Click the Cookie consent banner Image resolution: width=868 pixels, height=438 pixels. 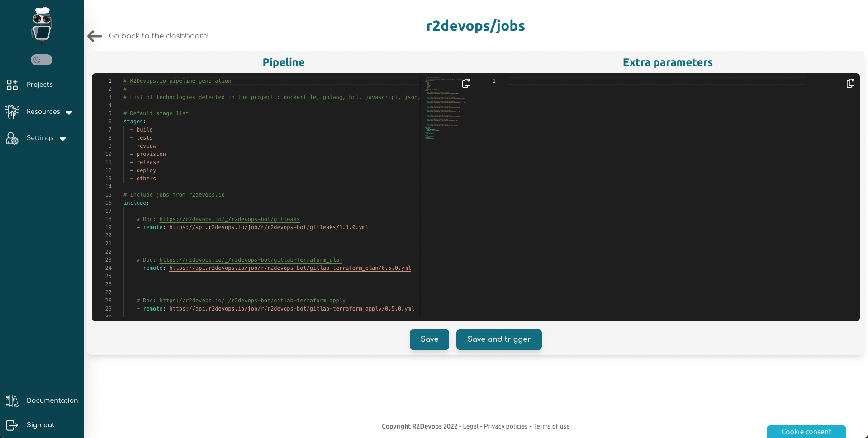pyautogui.click(x=806, y=432)
